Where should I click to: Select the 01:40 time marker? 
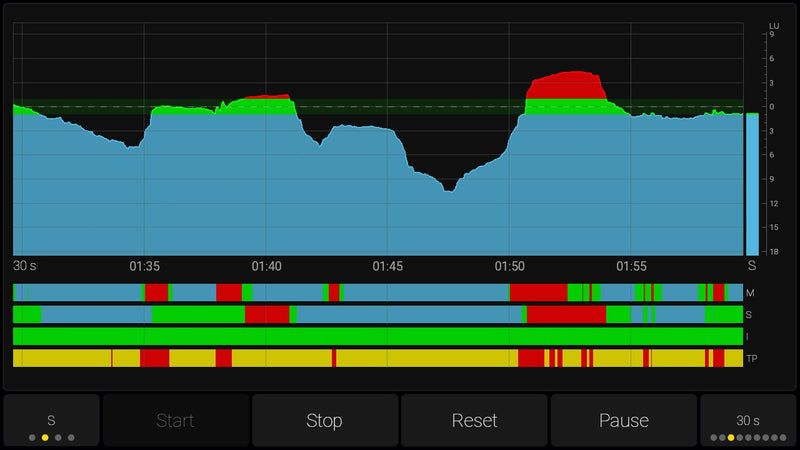(x=266, y=267)
